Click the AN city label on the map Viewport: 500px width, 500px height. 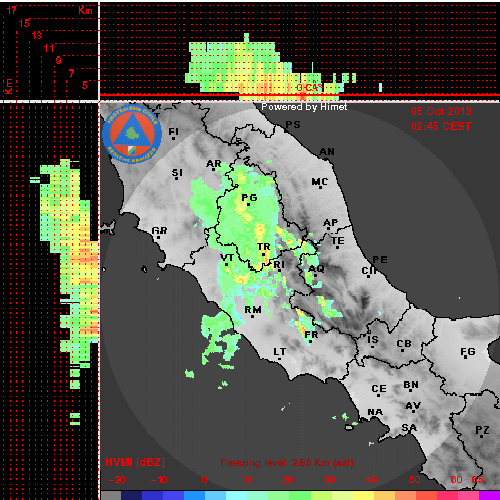click(327, 152)
